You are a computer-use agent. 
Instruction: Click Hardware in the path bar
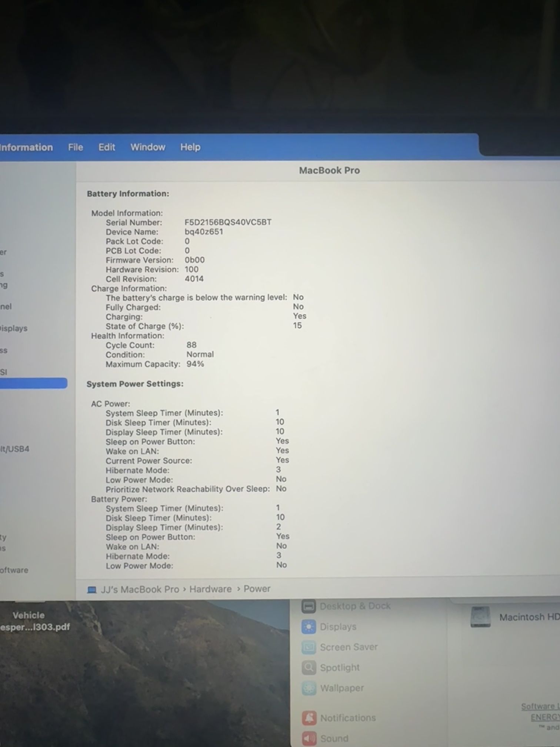point(210,589)
